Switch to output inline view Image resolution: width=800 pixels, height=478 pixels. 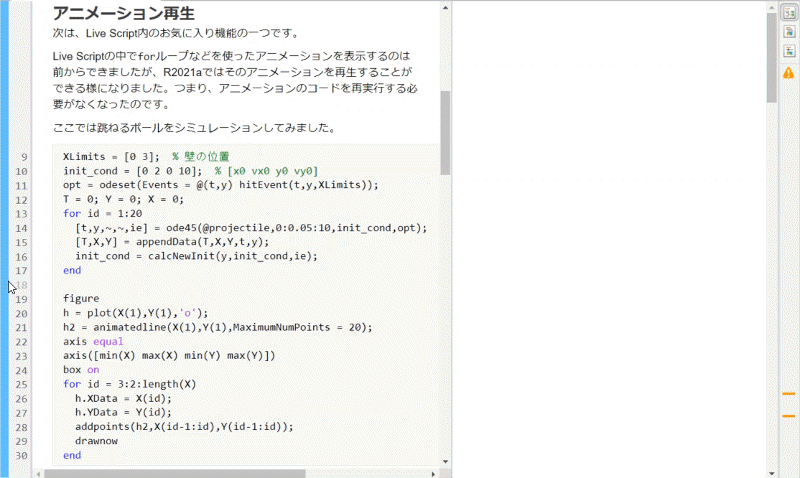point(788,31)
